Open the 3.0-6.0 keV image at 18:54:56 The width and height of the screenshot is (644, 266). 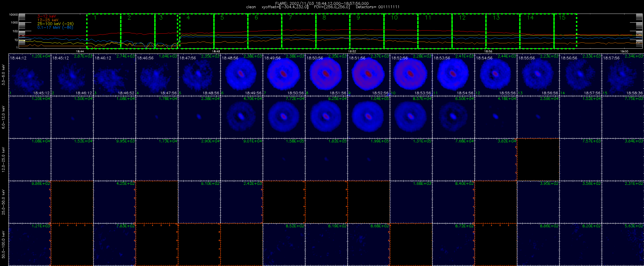pyautogui.click(x=496, y=75)
